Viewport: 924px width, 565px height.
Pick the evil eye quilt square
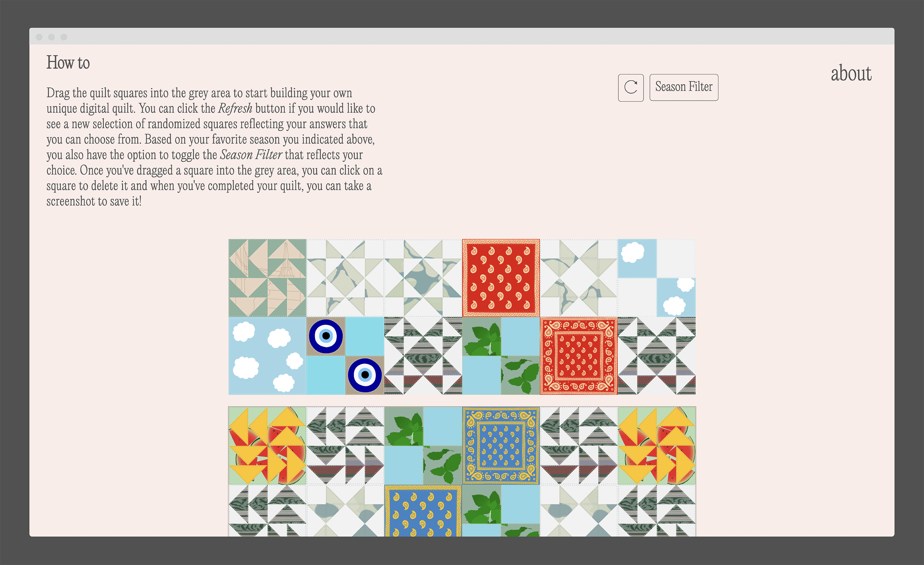coord(345,356)
